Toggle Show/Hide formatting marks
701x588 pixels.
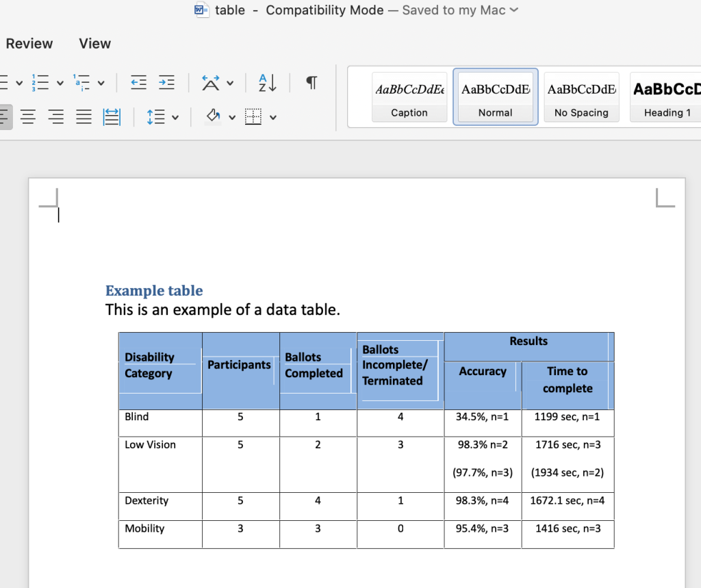[x=311, y=82]
